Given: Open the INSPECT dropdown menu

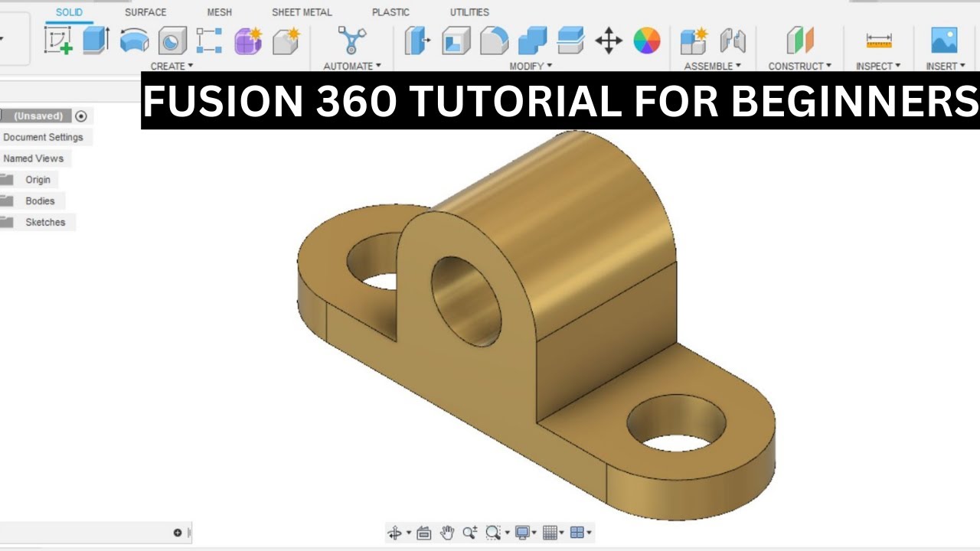Looking at the screenshot, I should (878, 67).
